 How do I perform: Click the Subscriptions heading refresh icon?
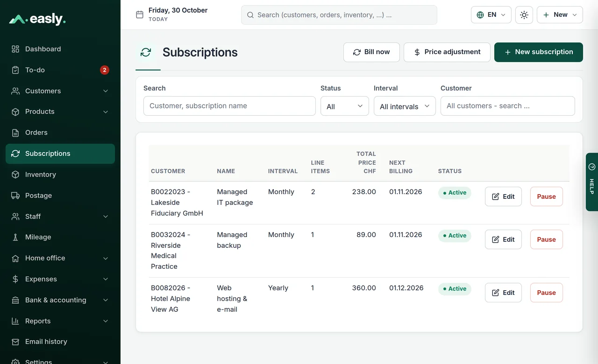[x=146, y=52]
